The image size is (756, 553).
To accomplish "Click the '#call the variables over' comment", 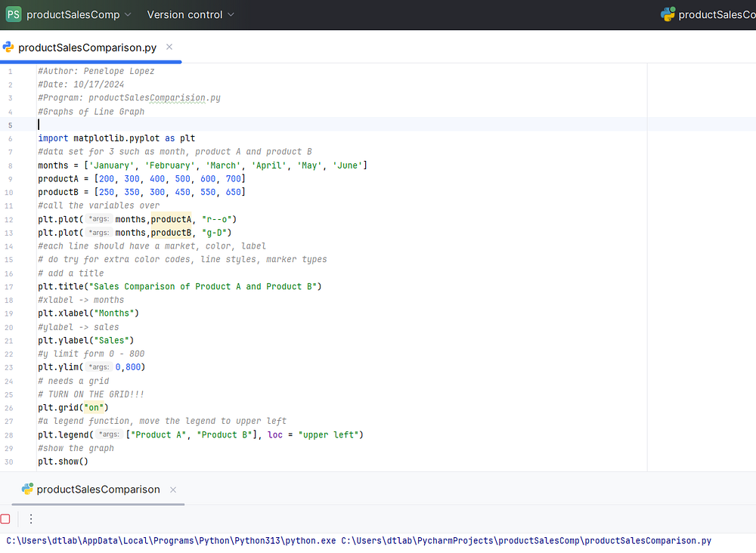I will coord(99,205).
